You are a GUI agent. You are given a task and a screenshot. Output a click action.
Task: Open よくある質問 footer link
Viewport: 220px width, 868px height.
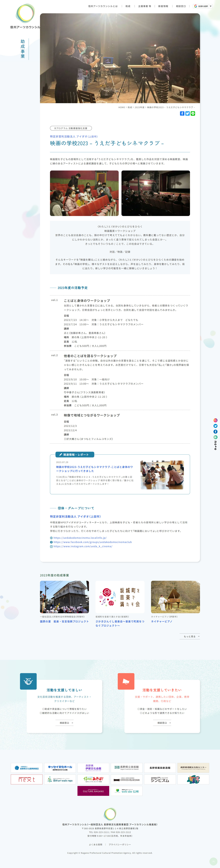[x=95, y=844]
